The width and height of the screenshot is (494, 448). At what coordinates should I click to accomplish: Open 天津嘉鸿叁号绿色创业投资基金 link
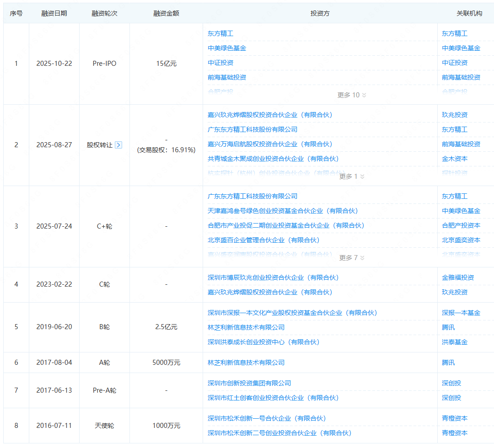click(x=283, y=211)
